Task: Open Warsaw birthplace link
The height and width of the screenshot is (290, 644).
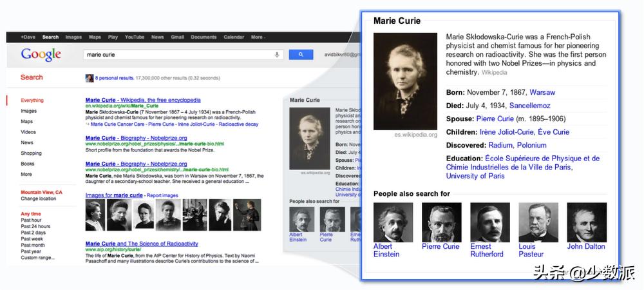Action: tap(542, 92)
